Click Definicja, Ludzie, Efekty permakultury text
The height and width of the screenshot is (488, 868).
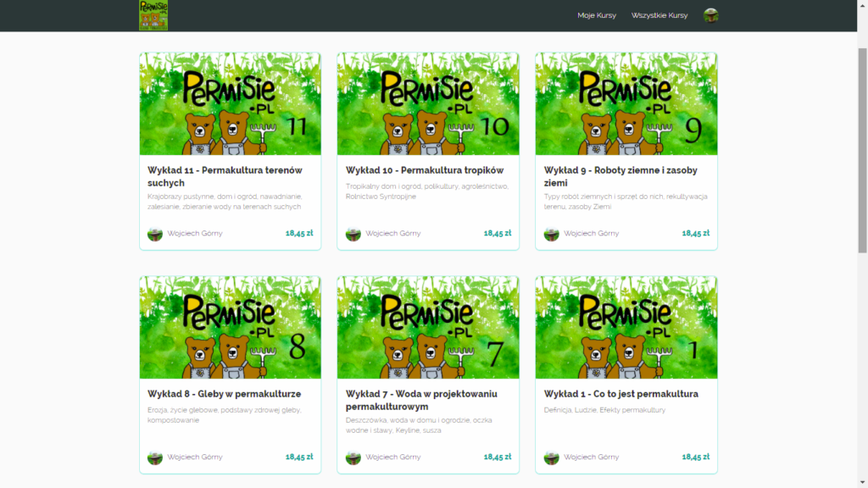604,410
